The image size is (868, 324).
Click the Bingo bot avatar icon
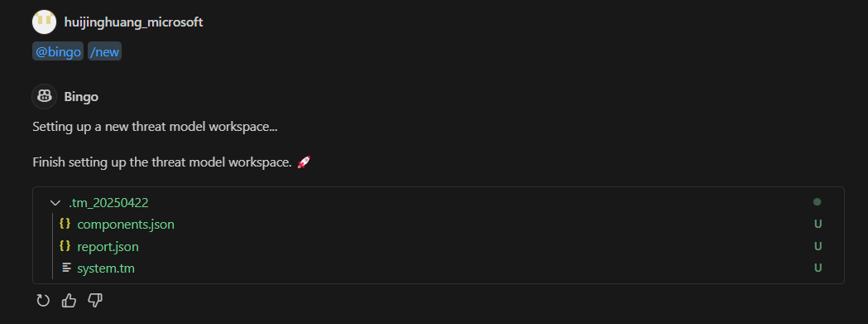tap(45, 96)
